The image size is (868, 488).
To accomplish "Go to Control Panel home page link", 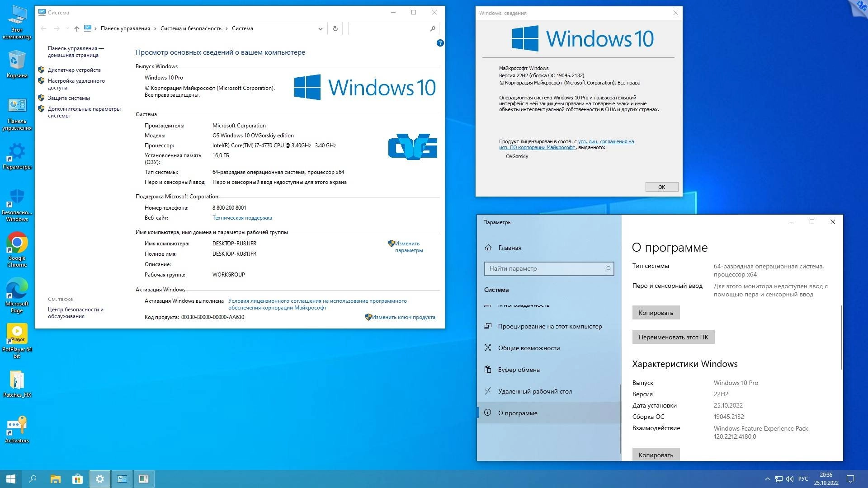I will [x=75, y=52].
